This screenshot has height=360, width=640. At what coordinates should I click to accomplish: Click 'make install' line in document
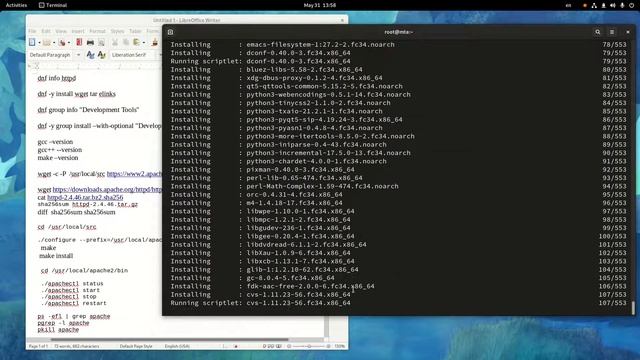pyautogui.click(x=56, y=256)
